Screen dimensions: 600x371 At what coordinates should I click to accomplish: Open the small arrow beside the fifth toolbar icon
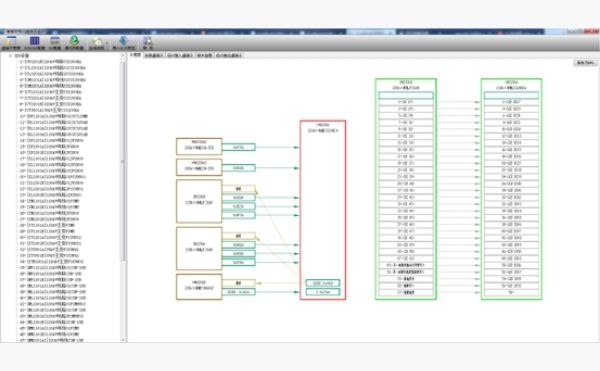107,44
